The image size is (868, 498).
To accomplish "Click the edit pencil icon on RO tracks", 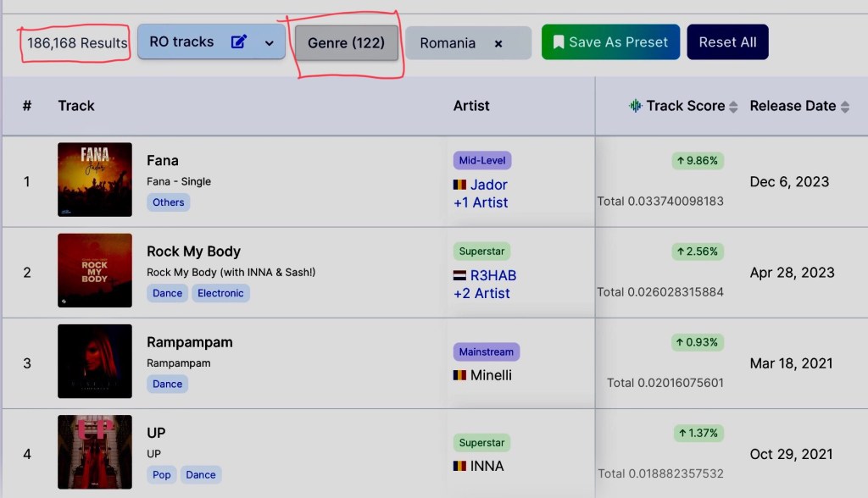I will pos(239,41).
